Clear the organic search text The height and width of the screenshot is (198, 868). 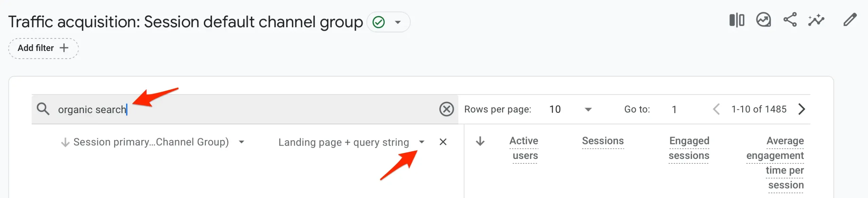[x=446, y=109]
